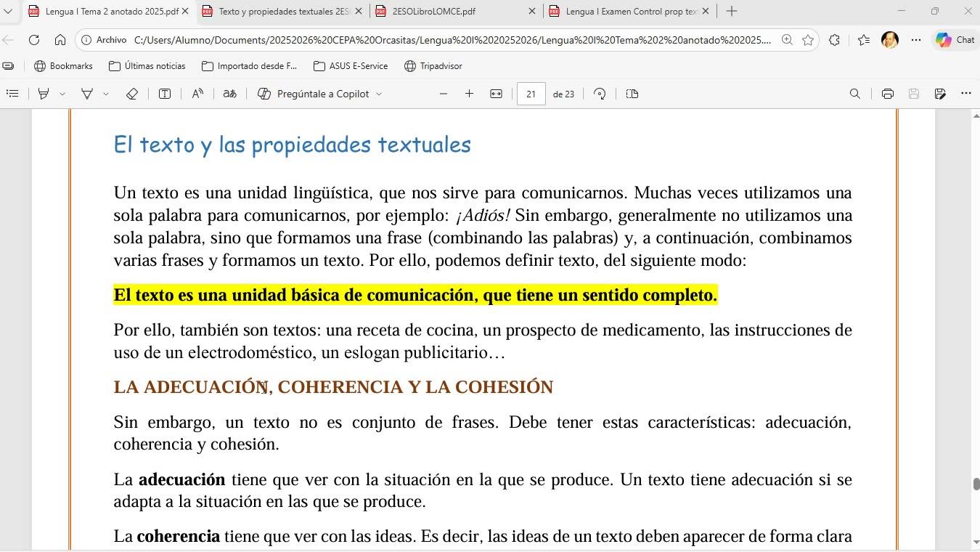Rotate the PDF page
The height and width of the screenshot is (552, 980).
600,94
